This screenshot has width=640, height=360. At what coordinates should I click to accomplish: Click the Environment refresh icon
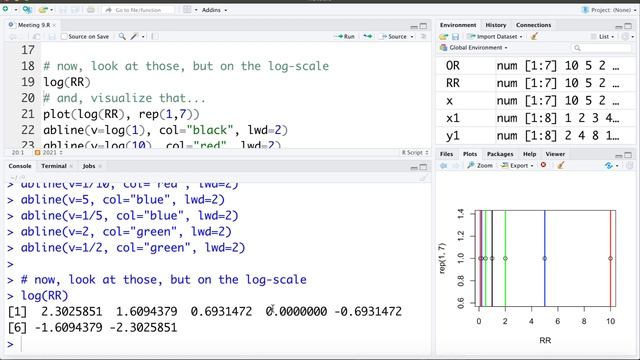pos(626,37)
